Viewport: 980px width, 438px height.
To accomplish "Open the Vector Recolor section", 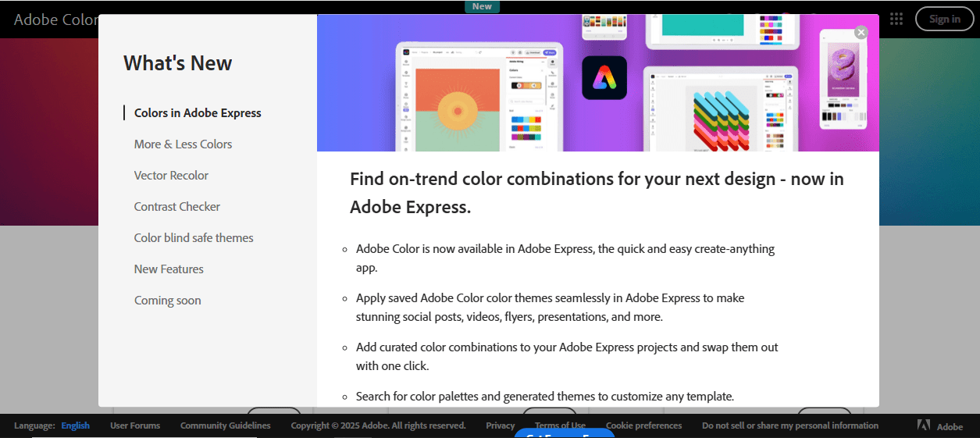I will 171,175.
